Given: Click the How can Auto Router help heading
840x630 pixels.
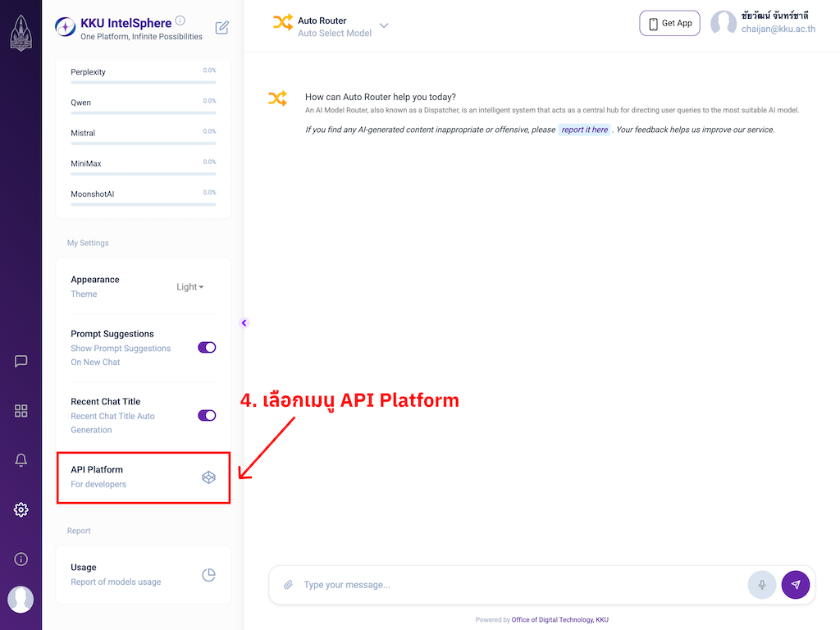Looking at the screenshot, I should click(x=381, y=97).
